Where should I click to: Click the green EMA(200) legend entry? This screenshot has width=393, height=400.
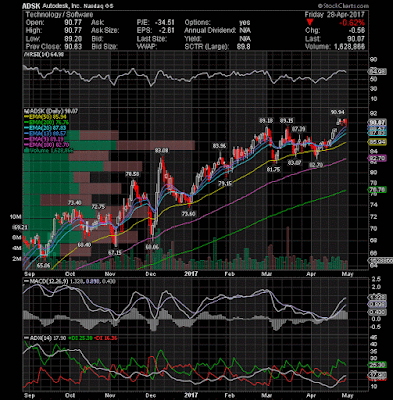coord(46,122)
